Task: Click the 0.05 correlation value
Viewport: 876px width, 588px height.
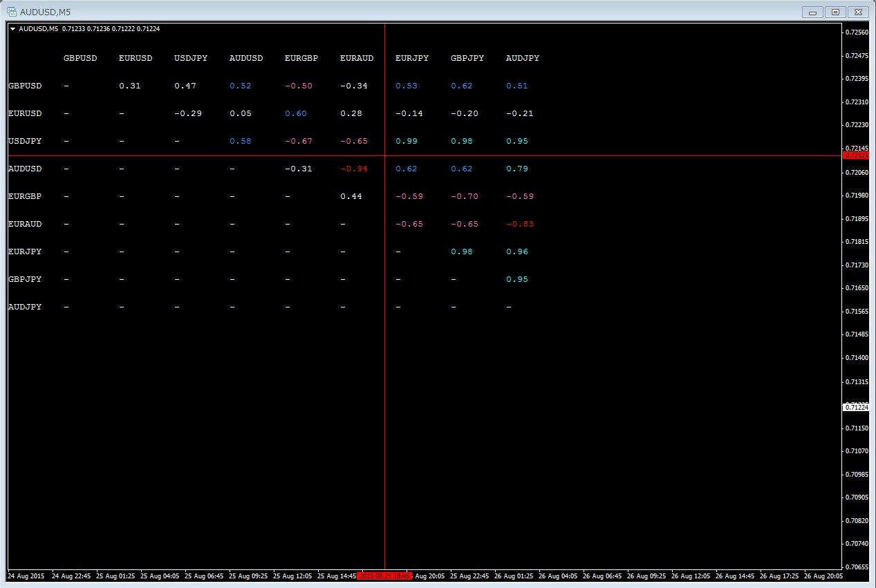Action: (241, 113)
